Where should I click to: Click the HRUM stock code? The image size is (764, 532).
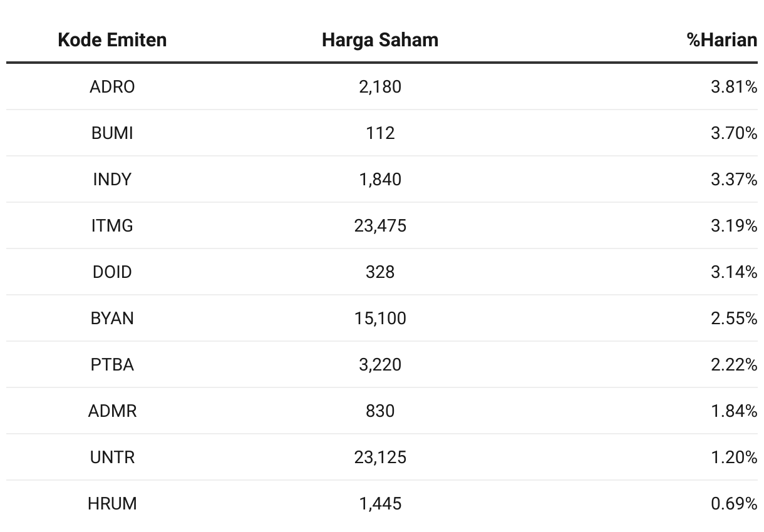tap(112, 503)
